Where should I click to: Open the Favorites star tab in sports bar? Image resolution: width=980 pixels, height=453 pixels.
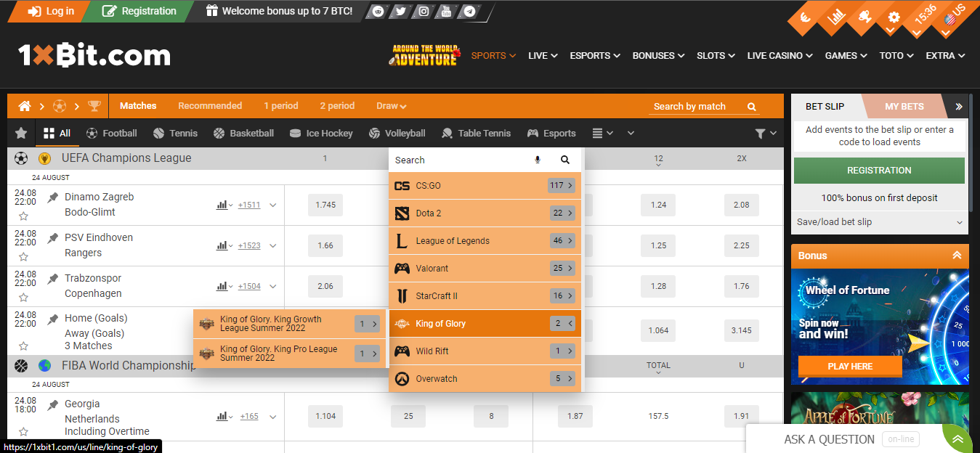click(20, 133)
